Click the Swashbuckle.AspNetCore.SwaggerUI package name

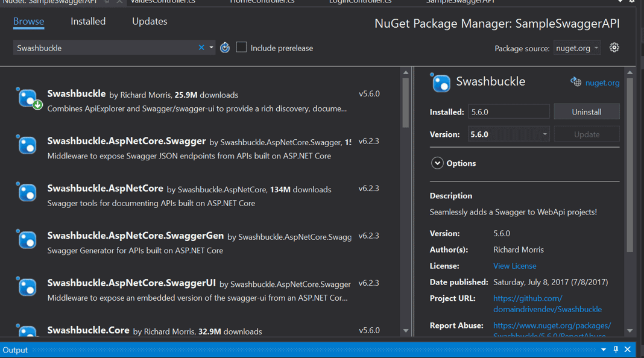point(131,283)
